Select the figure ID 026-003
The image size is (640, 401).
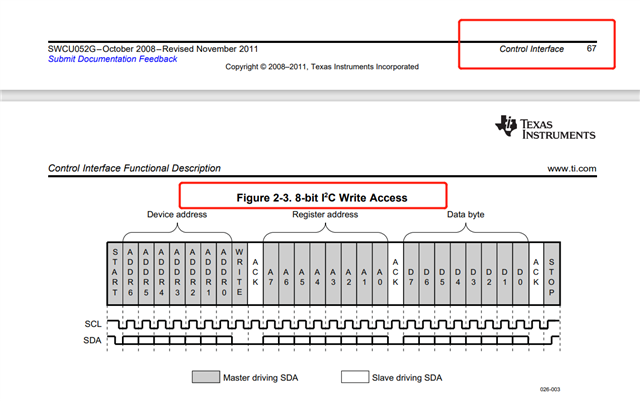(550, 389)
